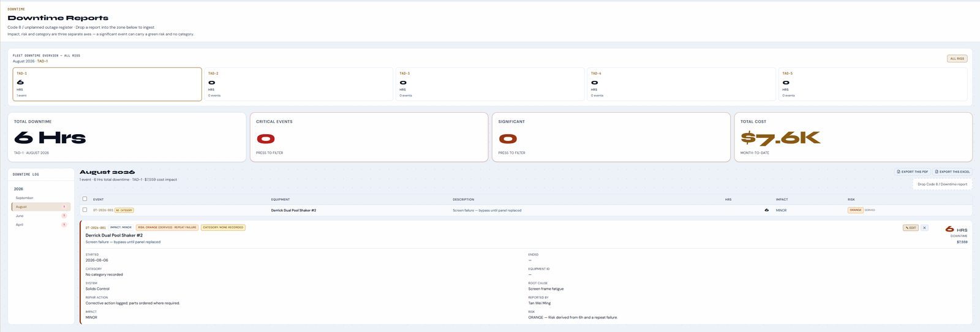980x332 pixels.
Task: Click the document icon on Export This PDF
Action: pyautogui.click(x=899, y=172)
